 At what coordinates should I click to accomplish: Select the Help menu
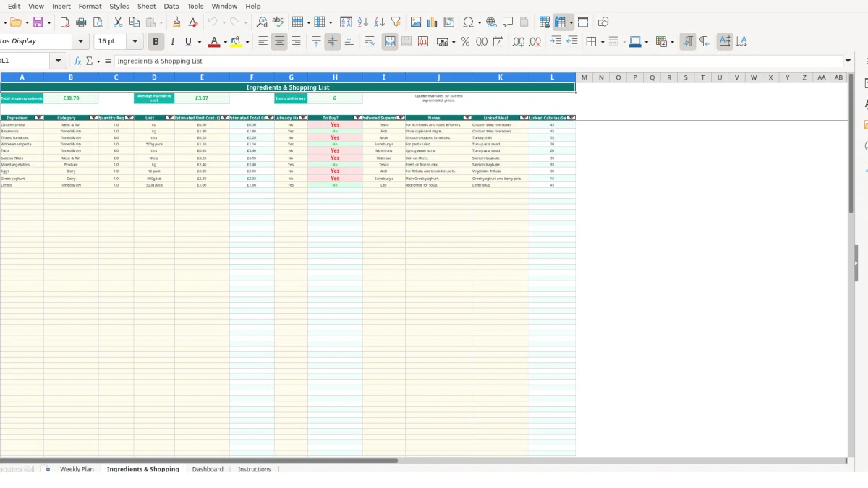253,6
